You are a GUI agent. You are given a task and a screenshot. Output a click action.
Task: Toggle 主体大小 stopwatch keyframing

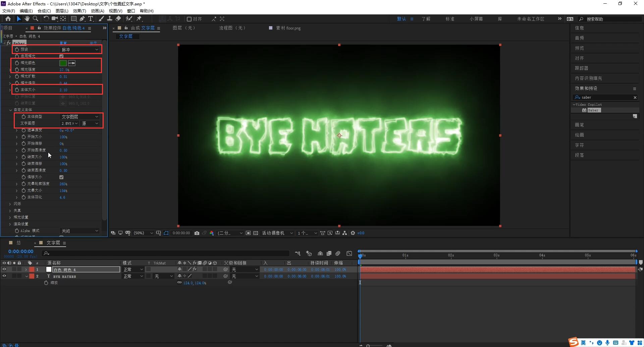(x=17, y=90)
